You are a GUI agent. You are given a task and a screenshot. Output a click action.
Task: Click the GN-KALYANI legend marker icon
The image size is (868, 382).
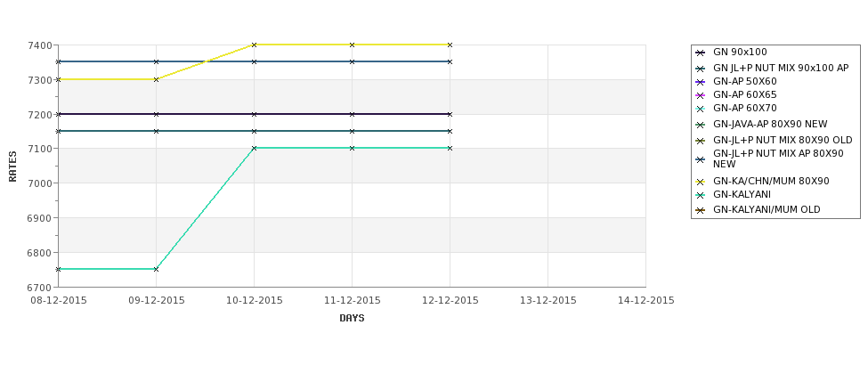pos(701,195)
